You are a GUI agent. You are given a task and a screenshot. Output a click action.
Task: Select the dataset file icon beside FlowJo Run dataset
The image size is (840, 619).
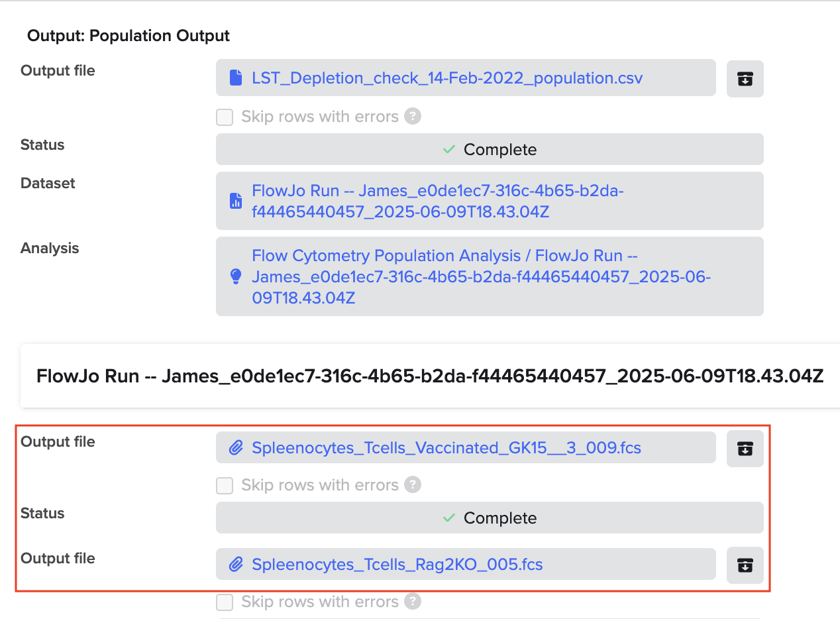click(235, 200)
